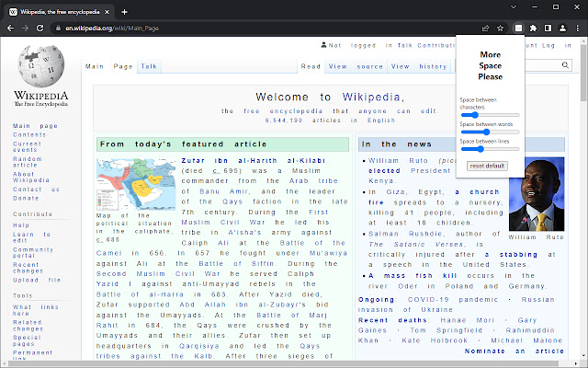Open Help sidebar link
Viewport: 588px width, 368px height.
(x=21, y=225)
